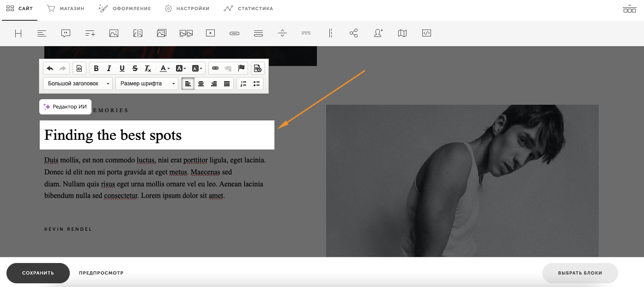Add social share block icon

[354, 33]
